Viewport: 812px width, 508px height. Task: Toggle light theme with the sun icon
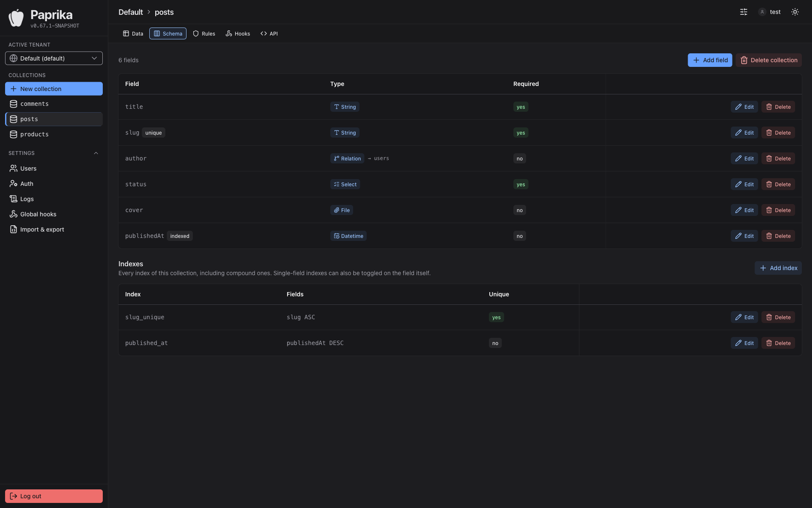click(795, 12)
